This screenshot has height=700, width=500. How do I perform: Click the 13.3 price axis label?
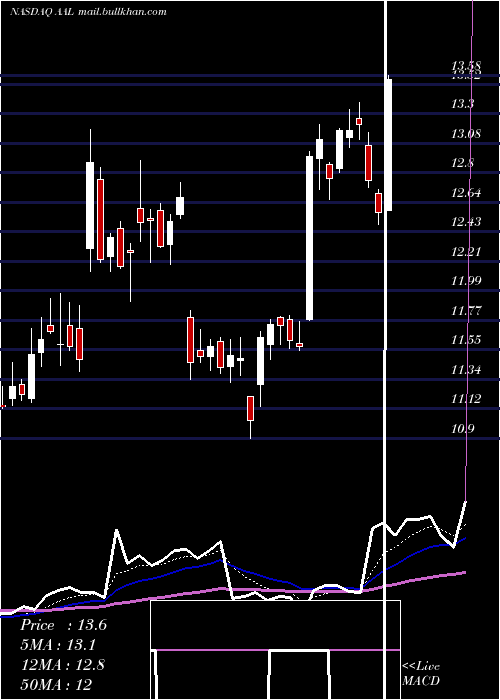462,104
